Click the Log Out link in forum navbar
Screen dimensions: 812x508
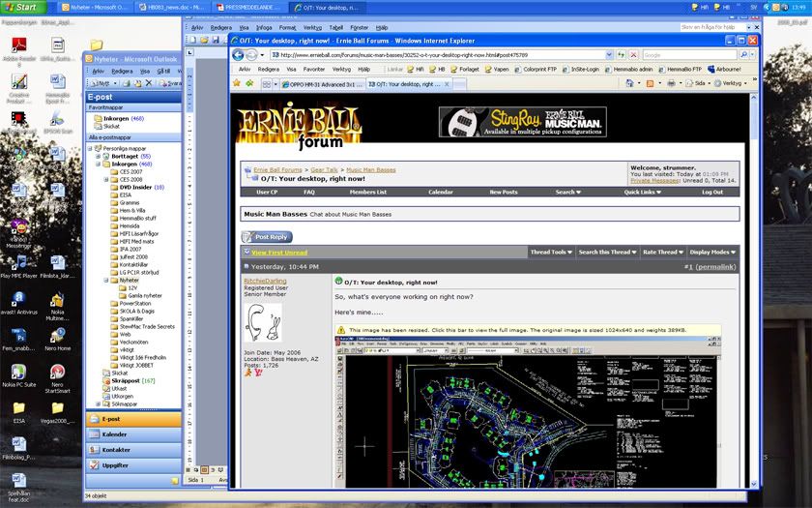pyautogui.click(x=712, y=193)
